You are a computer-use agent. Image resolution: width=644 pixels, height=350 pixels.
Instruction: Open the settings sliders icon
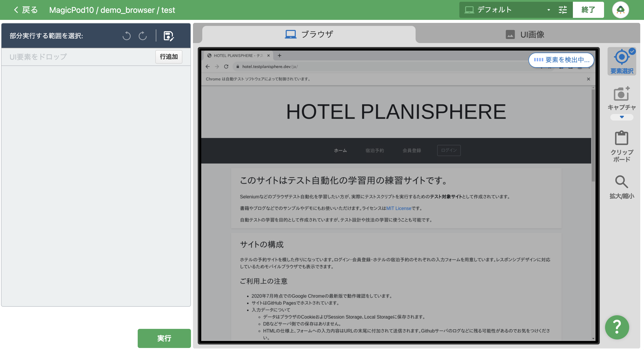[563, 10]
